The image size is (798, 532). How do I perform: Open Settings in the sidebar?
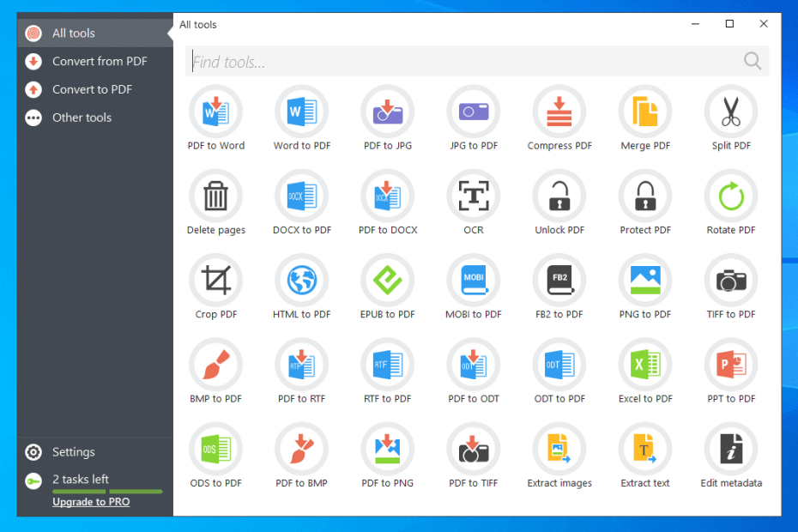95,452
